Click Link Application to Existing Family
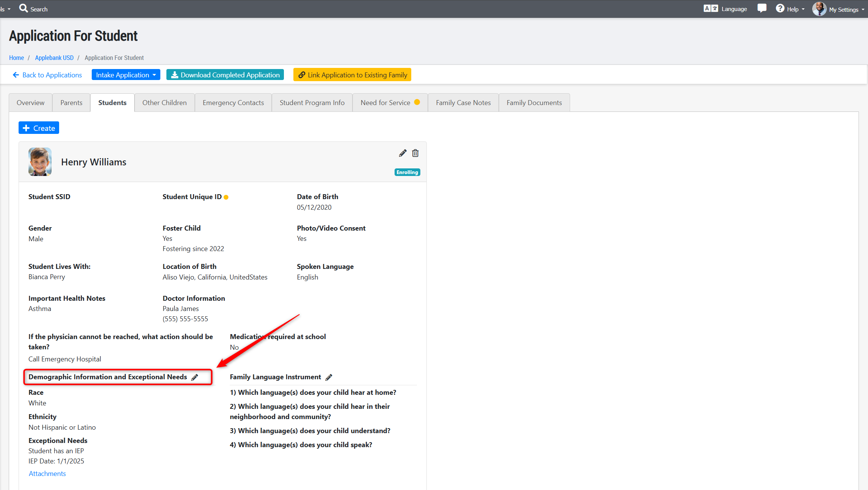The image size is (868, 490). click(352, 75)
